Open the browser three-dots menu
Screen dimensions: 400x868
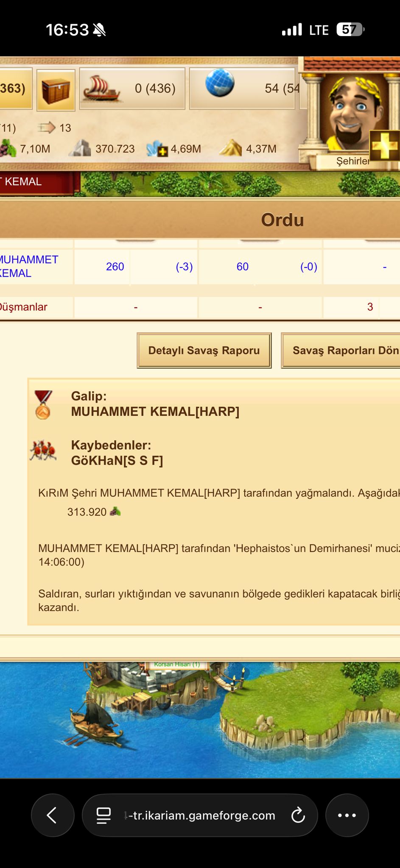[347, 815]
